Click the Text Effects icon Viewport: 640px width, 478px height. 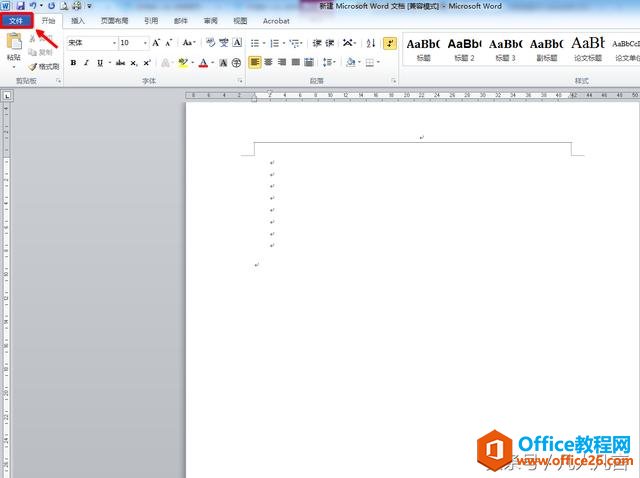165,63
